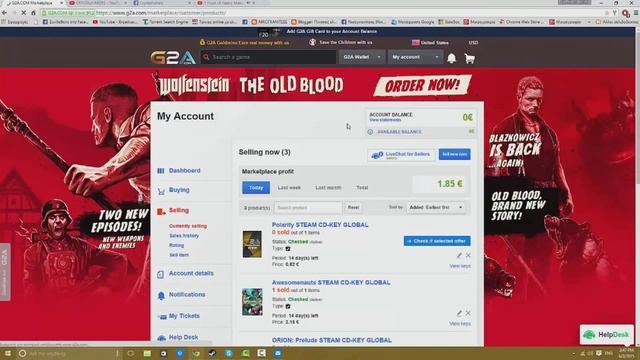Image resolution: width=640 pixels, height=360 pixels.
Task: Open the Chrome taskbar icon
Action: point(196,353)
